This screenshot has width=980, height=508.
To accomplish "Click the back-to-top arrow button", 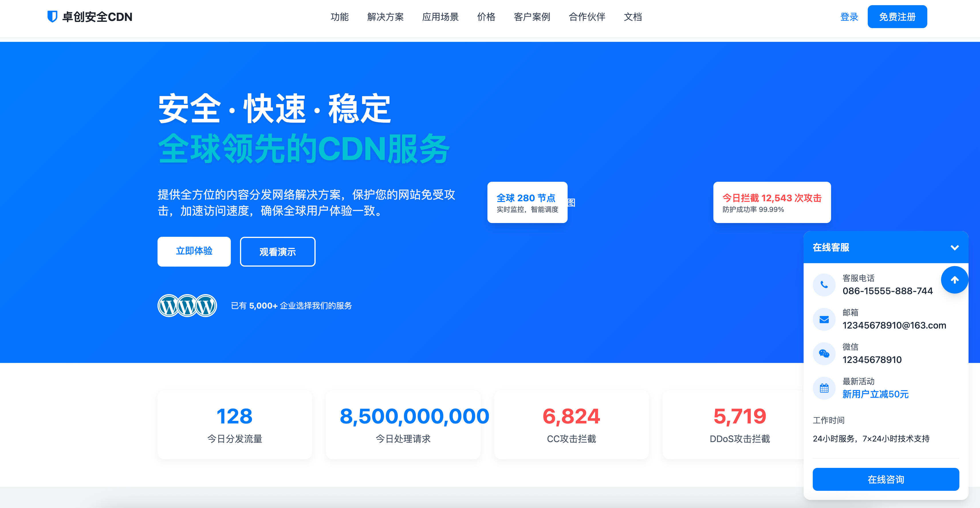I will pos(955,280).
